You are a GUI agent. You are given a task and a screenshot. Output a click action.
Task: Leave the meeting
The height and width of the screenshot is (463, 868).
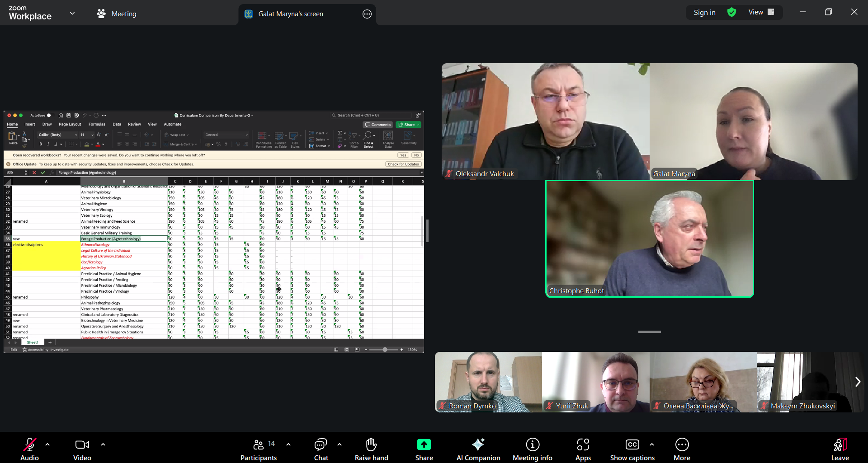[x=840, y=449]
